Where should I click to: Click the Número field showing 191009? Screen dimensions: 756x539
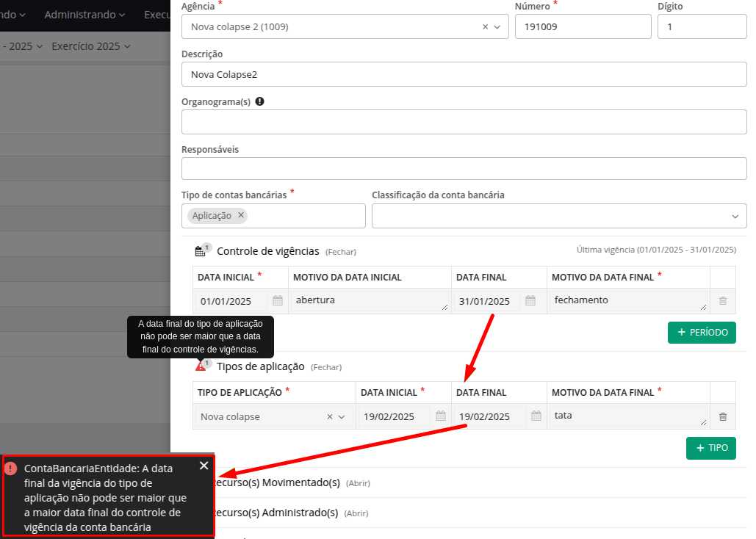pyautogui.click(x=583, y=26)
